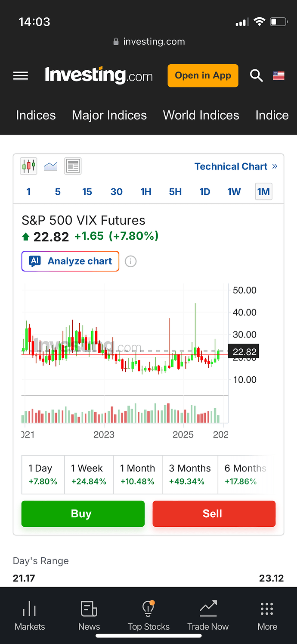
Task: Open World Indices tab
Action: [x=201, y=115]
